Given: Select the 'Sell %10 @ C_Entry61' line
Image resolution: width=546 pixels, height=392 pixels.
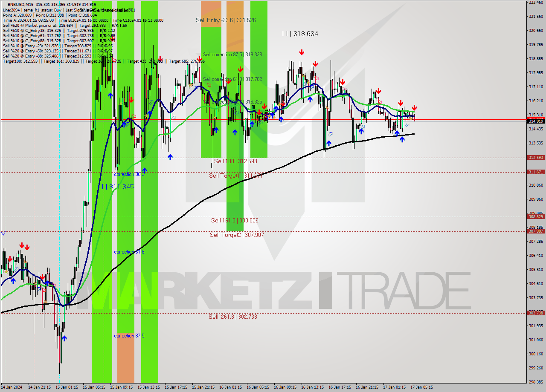Looking at the screenshot, I should tap(59, 35).
